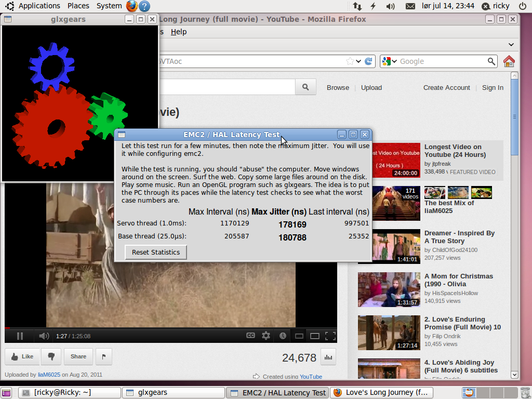
Task: Open the Longest Video on Youtube title link
Action: (455, 151)
